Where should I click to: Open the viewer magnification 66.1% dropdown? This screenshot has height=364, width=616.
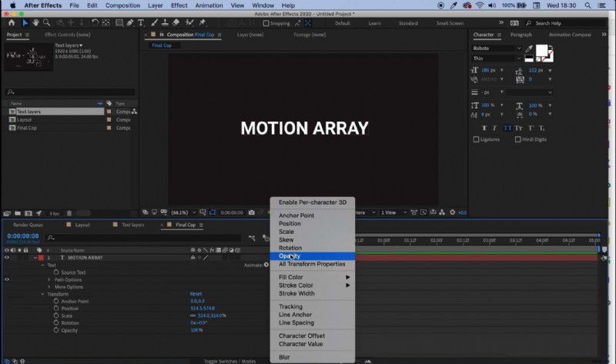click(x=183, y=212)
